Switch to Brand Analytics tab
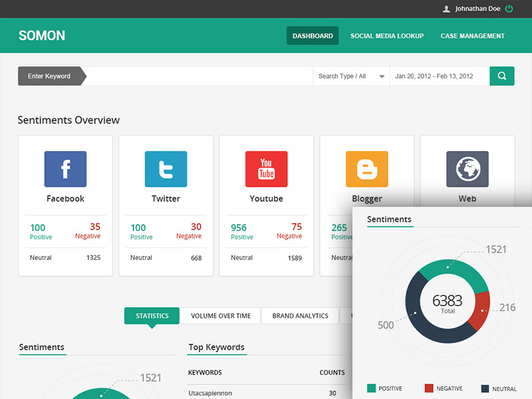The height and width of the screenshot is (399, 532). point(301,316)
